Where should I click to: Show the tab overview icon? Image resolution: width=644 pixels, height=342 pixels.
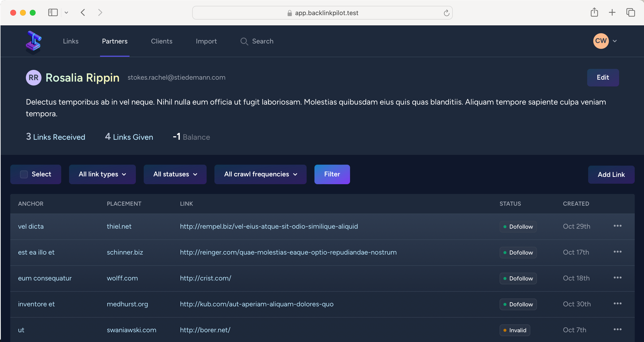click(x=630, y=12)
